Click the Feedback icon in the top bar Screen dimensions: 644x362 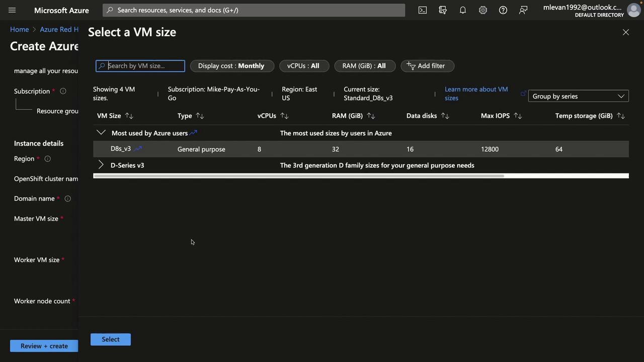[523, 10]
